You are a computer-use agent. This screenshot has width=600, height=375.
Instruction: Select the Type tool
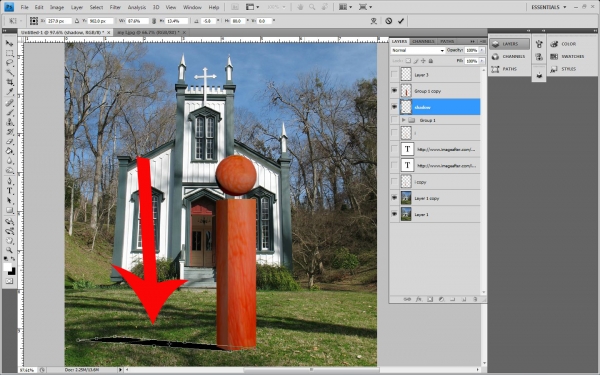click(x=9, y=191)
